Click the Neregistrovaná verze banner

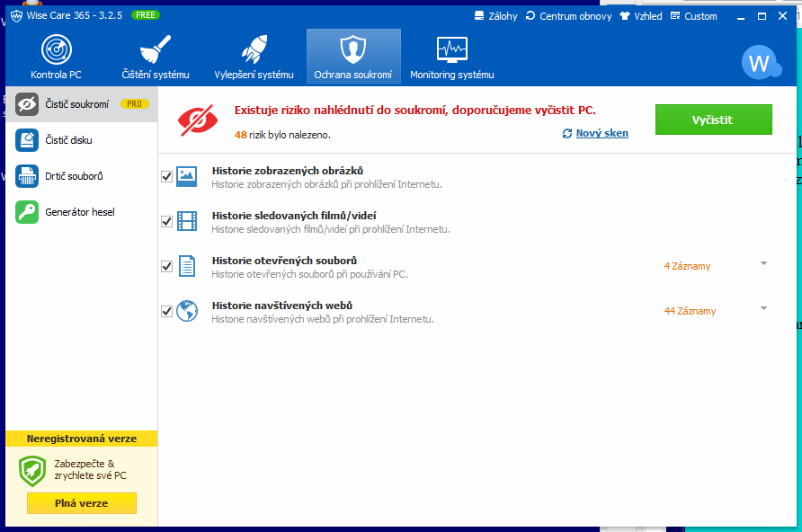82,439
